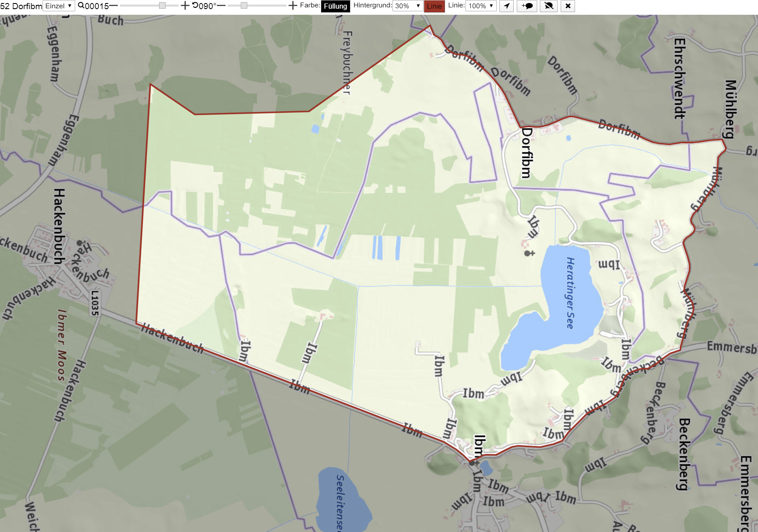Click the black Füllung color button

click(x=336, y=6)
